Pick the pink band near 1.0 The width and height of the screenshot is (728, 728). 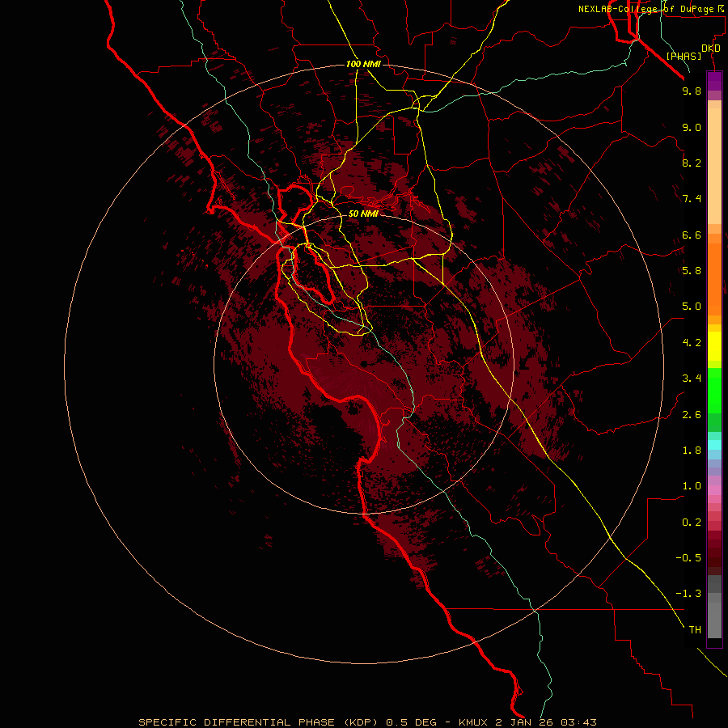[714, 490]
